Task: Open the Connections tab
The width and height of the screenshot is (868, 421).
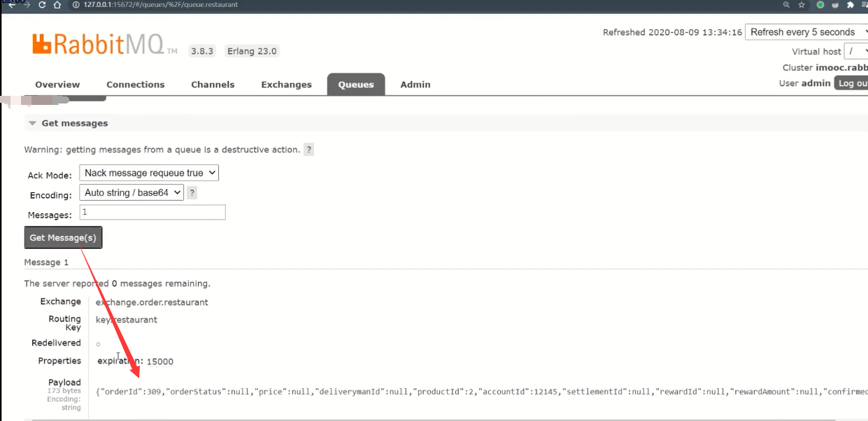Action: click(x=136, y=85)
